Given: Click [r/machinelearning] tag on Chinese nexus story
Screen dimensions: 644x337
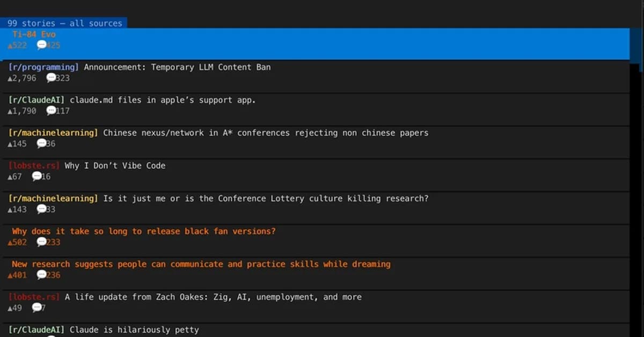Looking at the screenshot, I should (53, 133).
